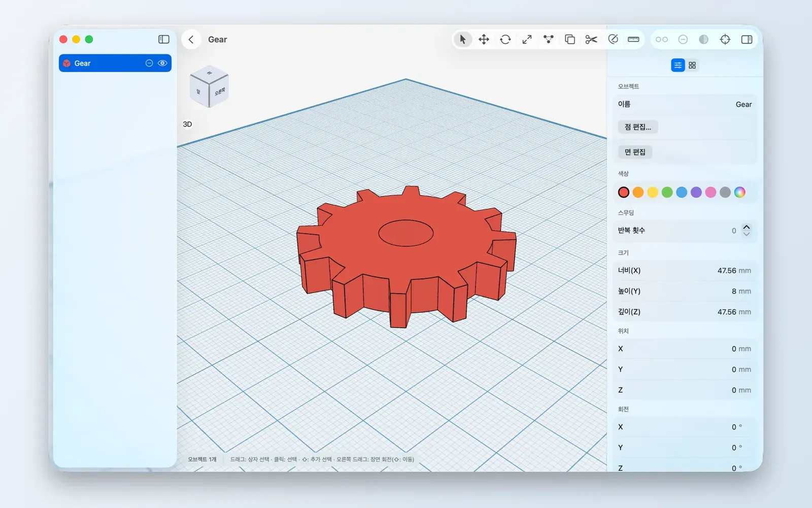Pick the pink color swatch
812x508 pixels.
click(x=710, y=192)
